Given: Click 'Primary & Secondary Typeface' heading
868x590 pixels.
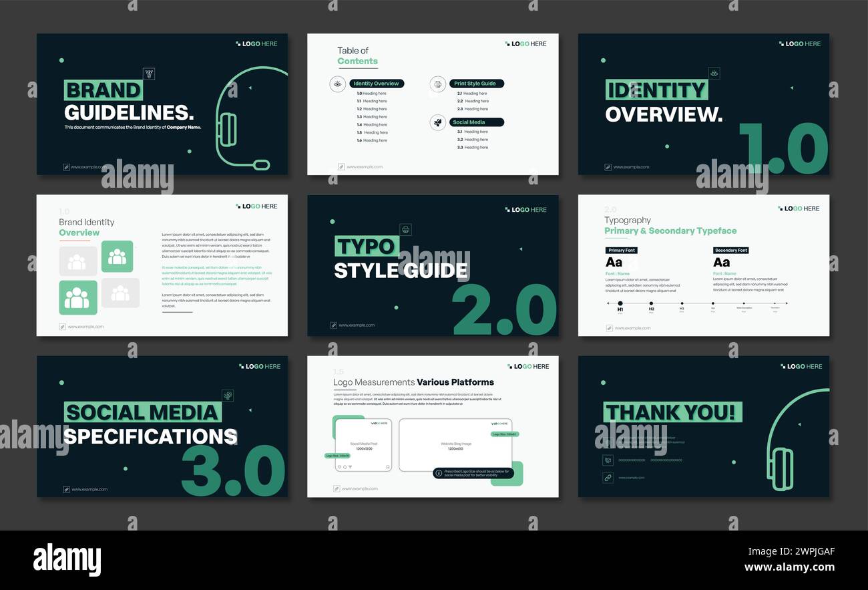Looking at the screenshot, I should click(x=670, y=231).
